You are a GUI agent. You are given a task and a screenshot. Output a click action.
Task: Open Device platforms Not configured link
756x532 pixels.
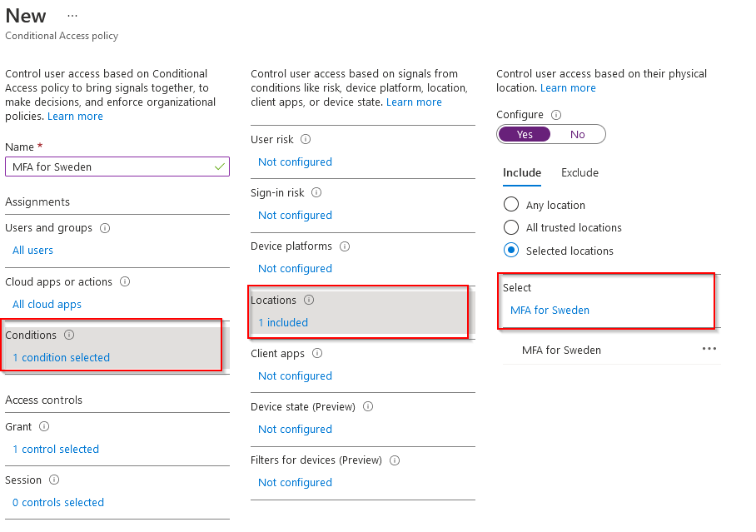[295, 269]
